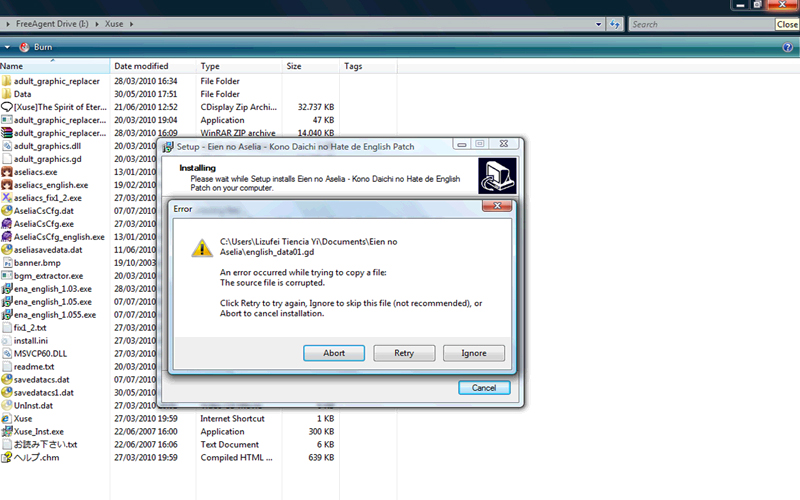Screen dimensions: 800x500
Task: Select adult_graphics.dll file icon
Action: click(7, 146)
